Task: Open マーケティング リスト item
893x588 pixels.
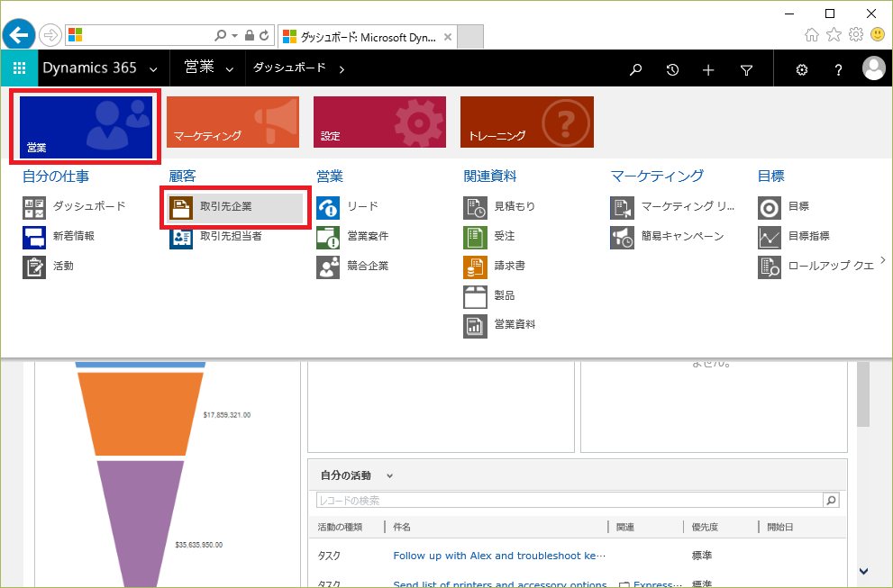Action: 672,206
